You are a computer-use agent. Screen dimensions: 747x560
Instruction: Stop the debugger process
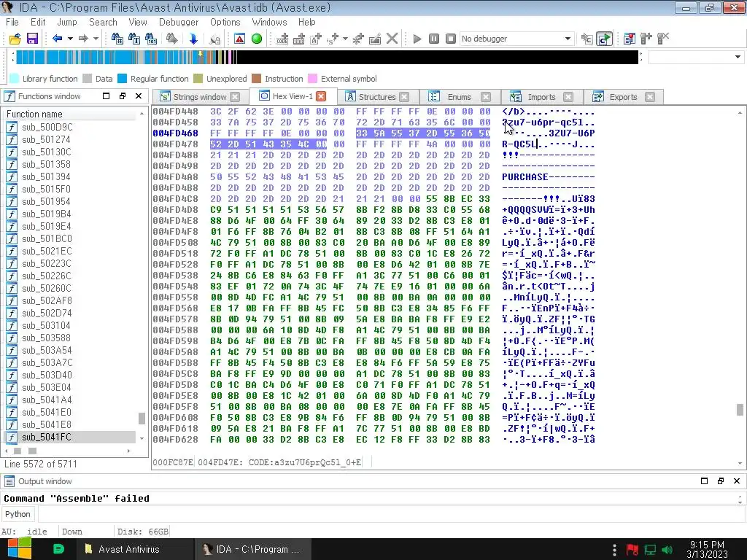(451, 39)
